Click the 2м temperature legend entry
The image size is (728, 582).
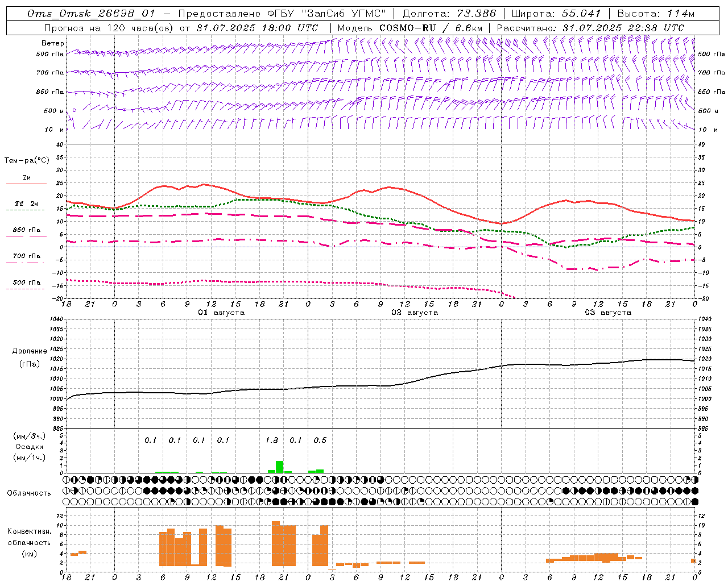(27, 177)
